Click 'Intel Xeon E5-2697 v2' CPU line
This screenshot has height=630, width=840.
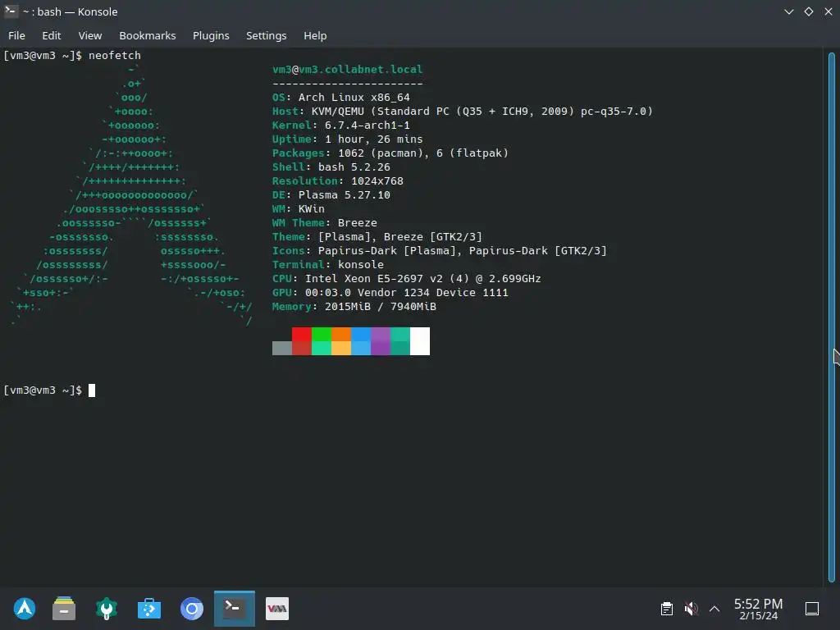[x=373, y=278]
